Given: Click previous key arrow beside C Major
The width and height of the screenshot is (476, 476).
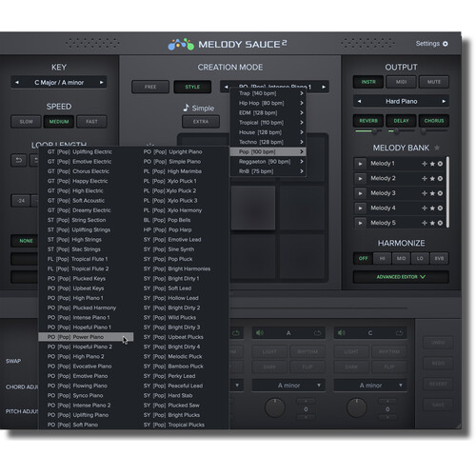Looking at the screenshot, I should coord(17,83).
